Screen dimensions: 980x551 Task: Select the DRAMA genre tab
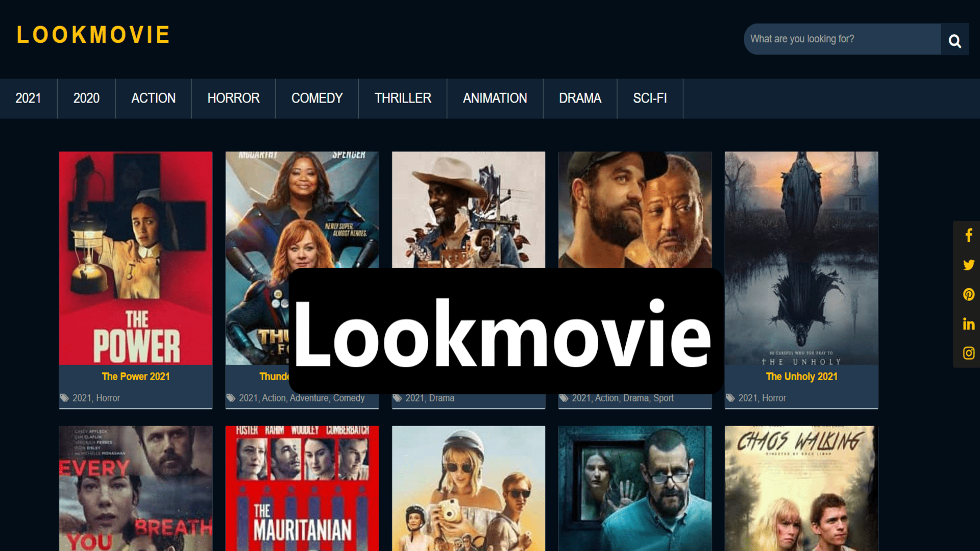coord(579,98)
